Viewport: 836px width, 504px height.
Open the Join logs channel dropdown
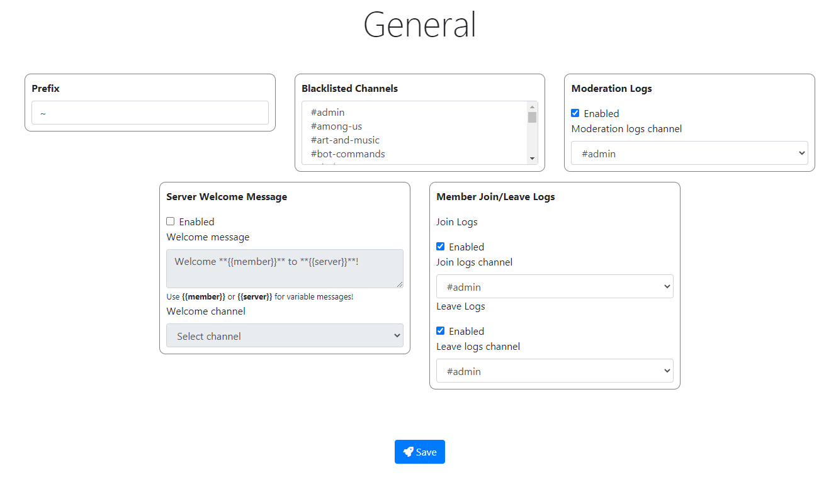pos(555,286)
